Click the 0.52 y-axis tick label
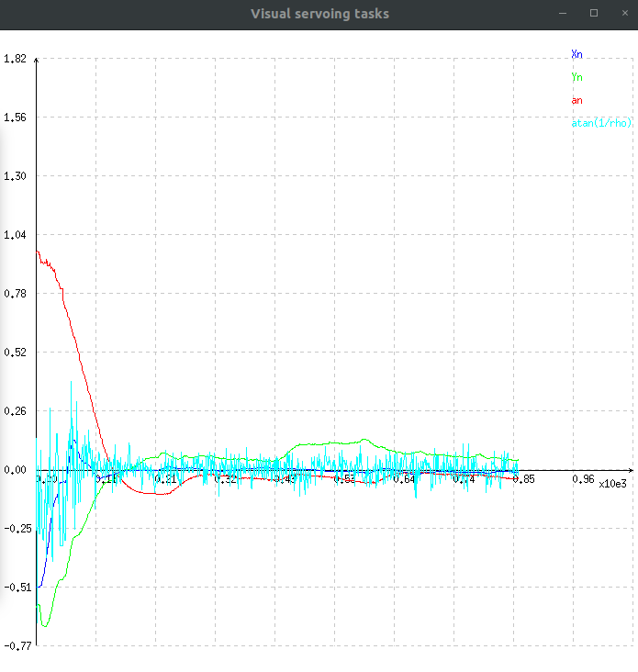Viewport: 638px width, 672px height. (x=15, y=353)
